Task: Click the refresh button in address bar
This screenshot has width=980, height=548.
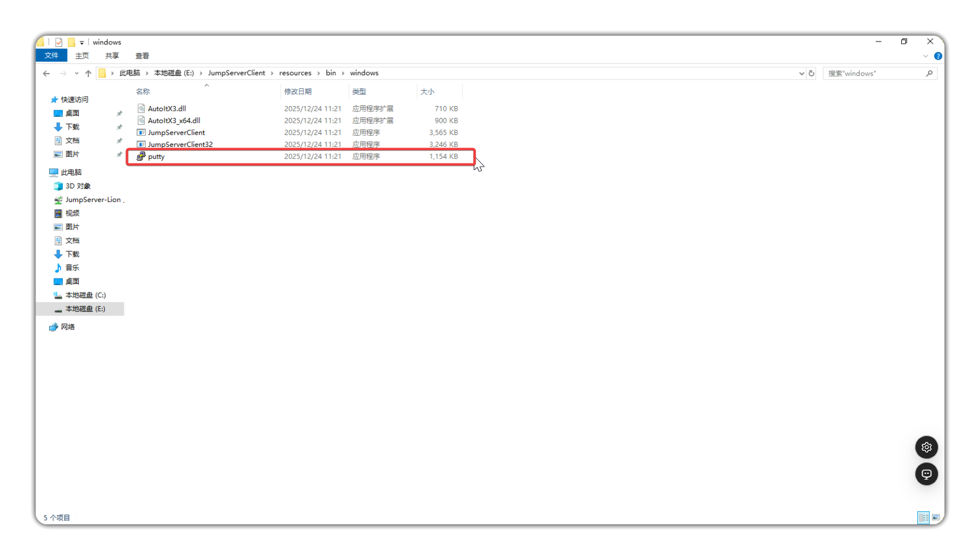Action: (811, 73)
